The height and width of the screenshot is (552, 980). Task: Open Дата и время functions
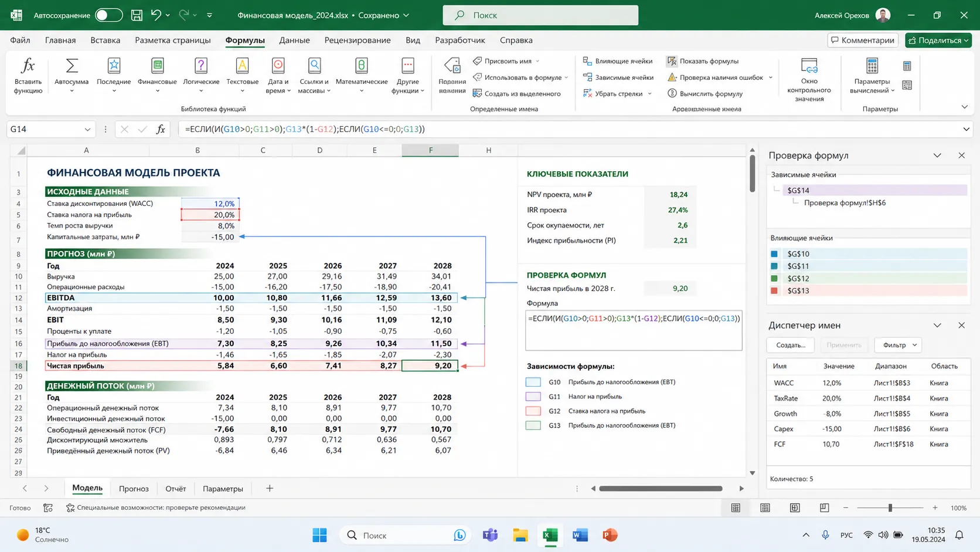(278, 74)
